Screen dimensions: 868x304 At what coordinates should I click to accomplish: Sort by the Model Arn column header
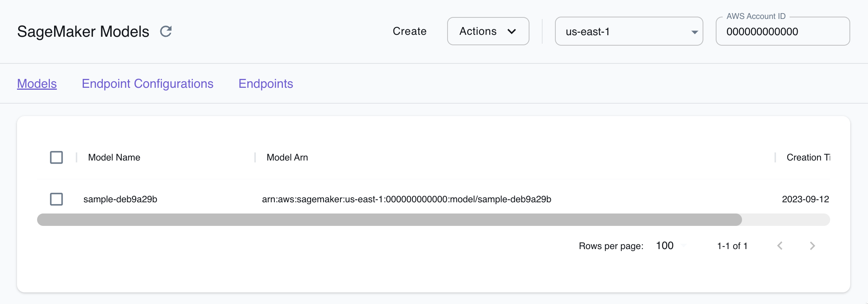pyautogui.click(x=287, y=157)
